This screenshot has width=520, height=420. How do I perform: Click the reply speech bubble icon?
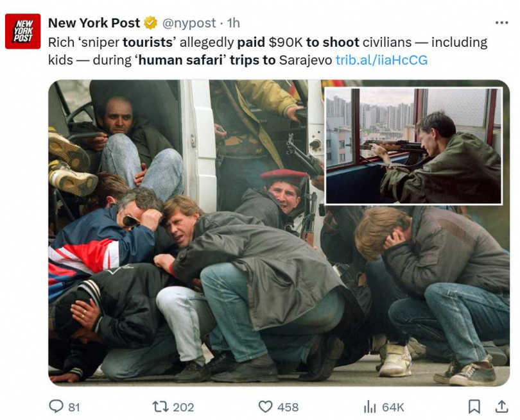tap(56, 407)
